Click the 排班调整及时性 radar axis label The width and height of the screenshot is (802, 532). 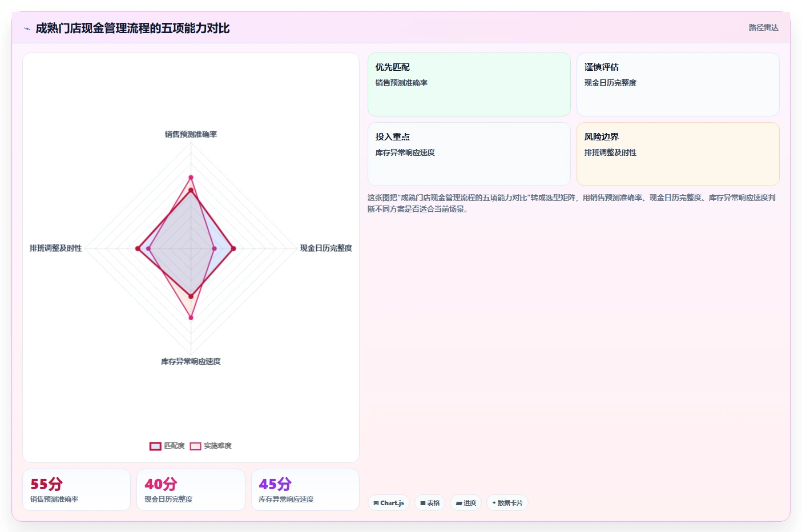[x=55, y=248]
